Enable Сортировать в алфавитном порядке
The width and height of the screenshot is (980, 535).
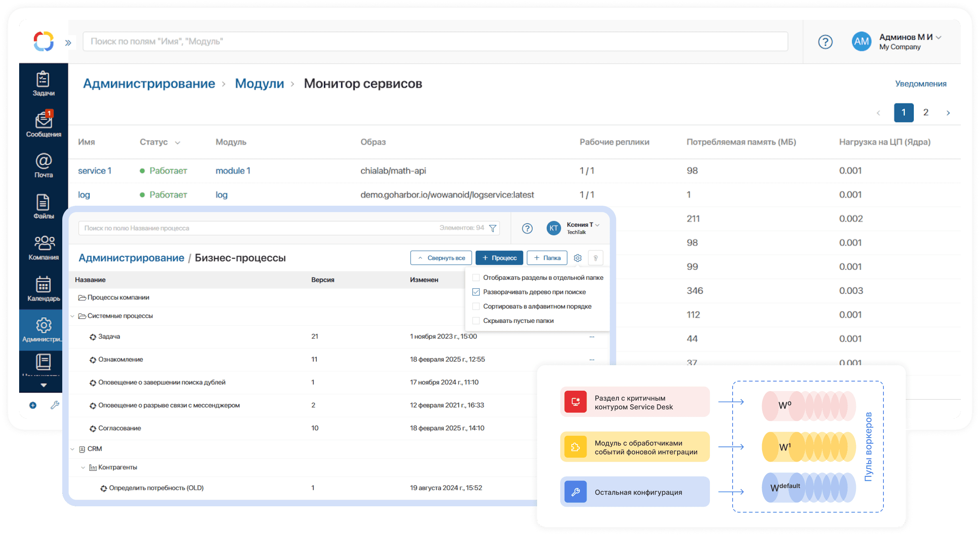[476, 306]
